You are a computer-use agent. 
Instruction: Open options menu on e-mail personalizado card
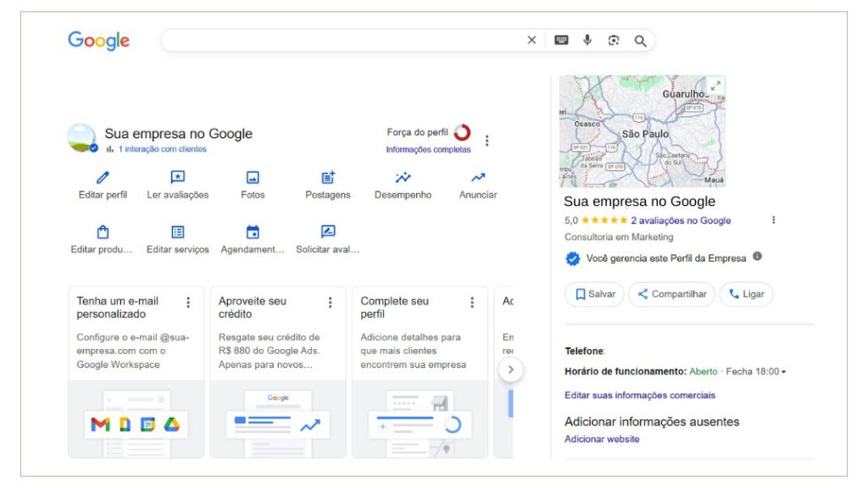pos(188,302)
